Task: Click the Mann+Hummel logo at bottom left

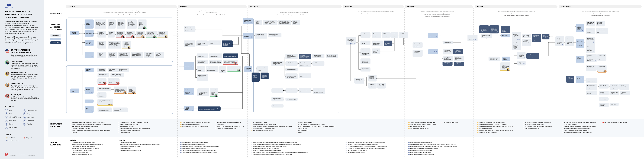Action: pyautogui.click(x=7, y=154)
